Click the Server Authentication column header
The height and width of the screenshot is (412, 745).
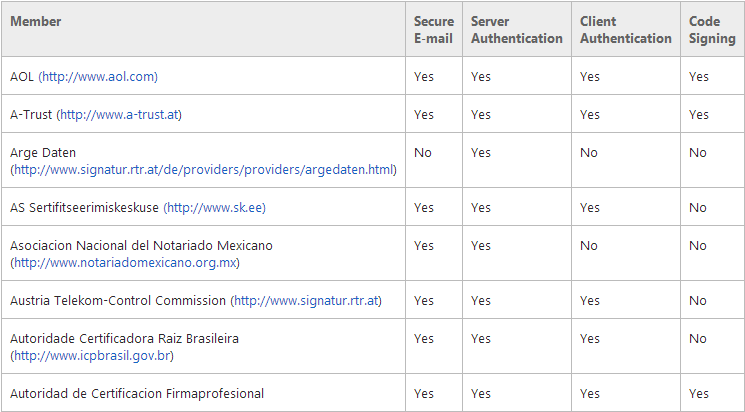coord(517,29)
